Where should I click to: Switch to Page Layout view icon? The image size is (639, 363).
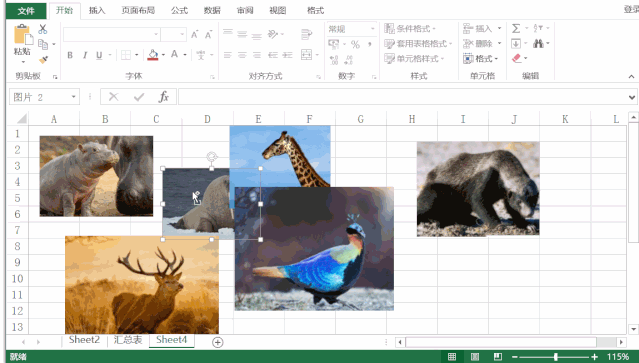tap(475, 357)
